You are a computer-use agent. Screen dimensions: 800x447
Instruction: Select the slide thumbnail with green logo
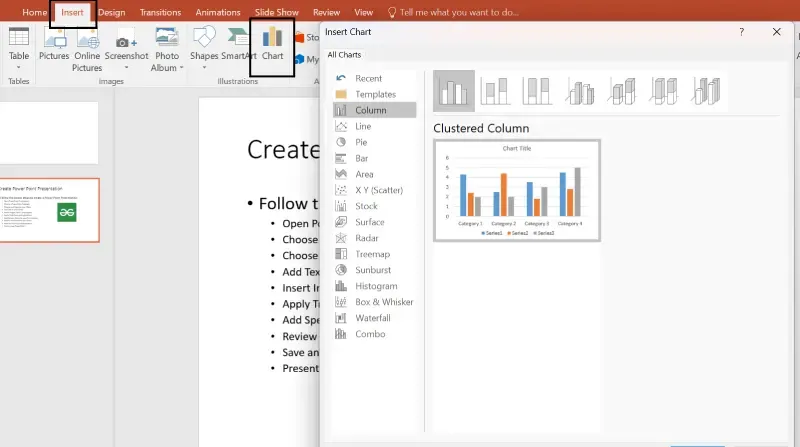coord(49,210)
